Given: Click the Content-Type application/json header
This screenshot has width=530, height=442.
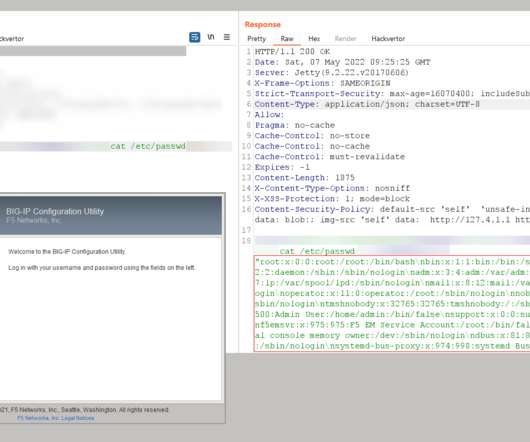Looking at the screenshot, I should coord(367,104).
